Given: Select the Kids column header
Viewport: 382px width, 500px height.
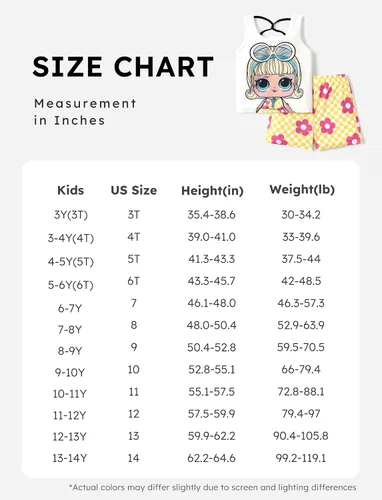Looking at the screenshot, I should pyautogui.click(x=71, y=190).
